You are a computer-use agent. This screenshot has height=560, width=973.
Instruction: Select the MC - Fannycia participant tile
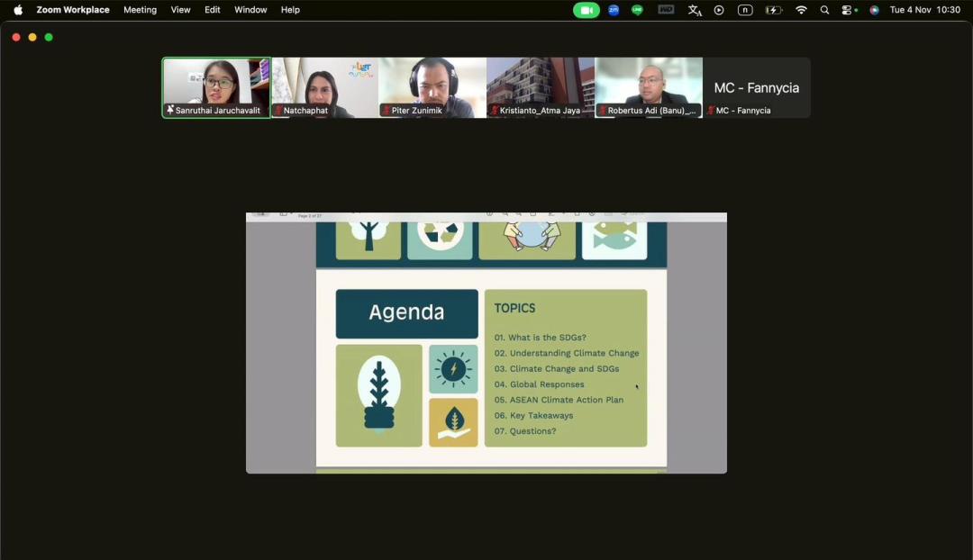point(756,87)
